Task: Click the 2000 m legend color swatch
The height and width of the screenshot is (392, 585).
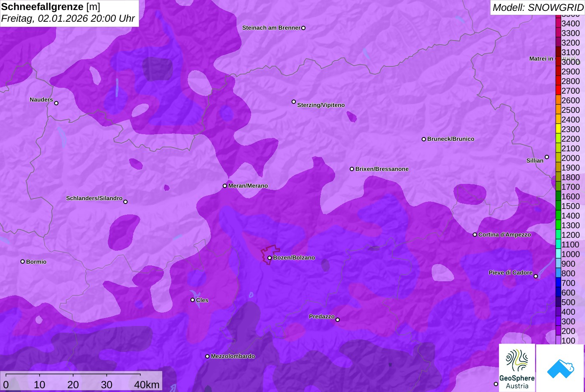Action: [x=558, y=158]
